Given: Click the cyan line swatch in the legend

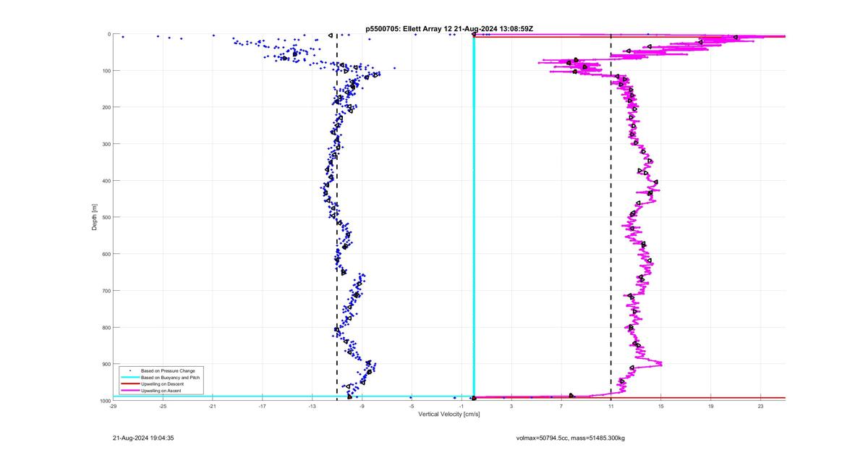Looking at the screenshot, I should coord(129,378).
